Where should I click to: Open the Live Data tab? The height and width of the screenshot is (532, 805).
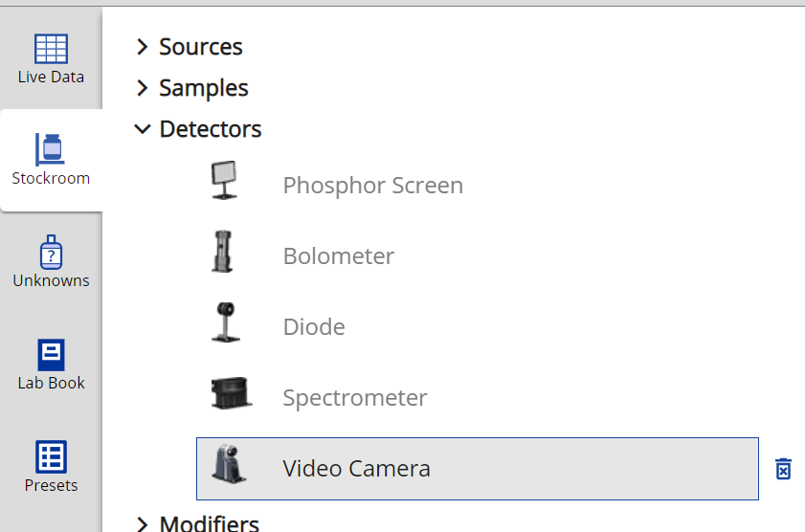click(x=51, y=58)
